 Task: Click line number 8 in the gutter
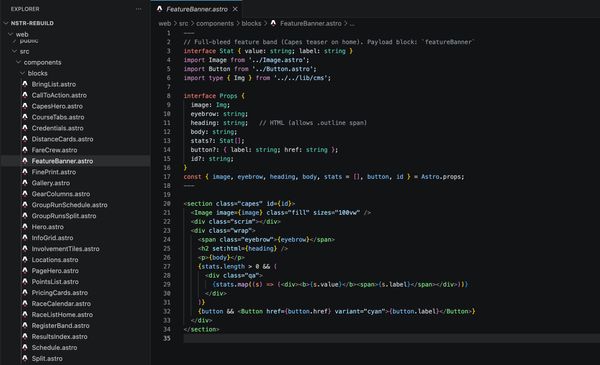tap(168, 96)
